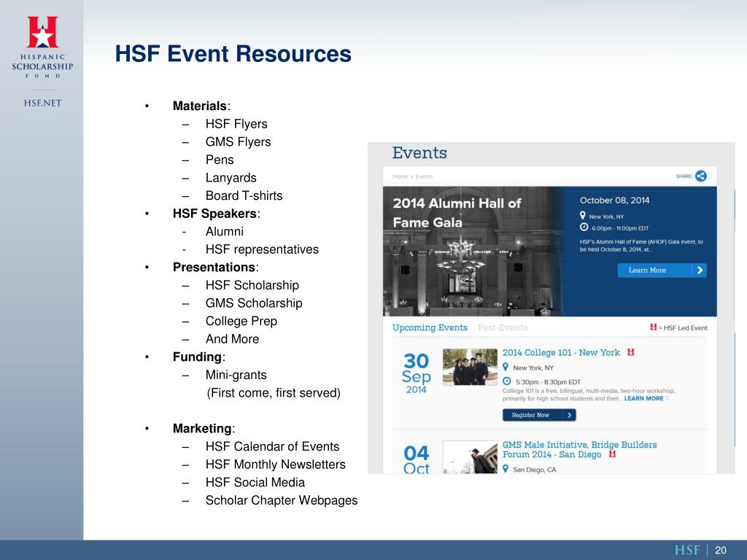
Task: Click the Board T-shirts list item
Action: pyautogui.click(x=244, y=195)
